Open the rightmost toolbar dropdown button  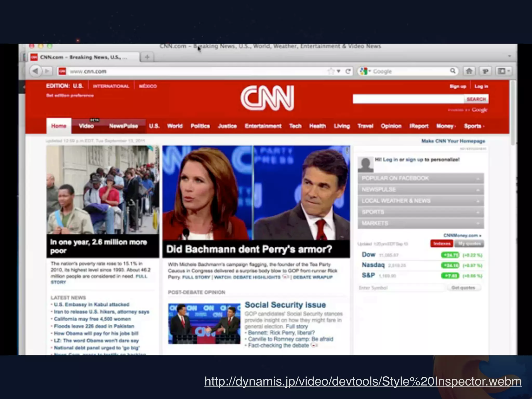504,71
